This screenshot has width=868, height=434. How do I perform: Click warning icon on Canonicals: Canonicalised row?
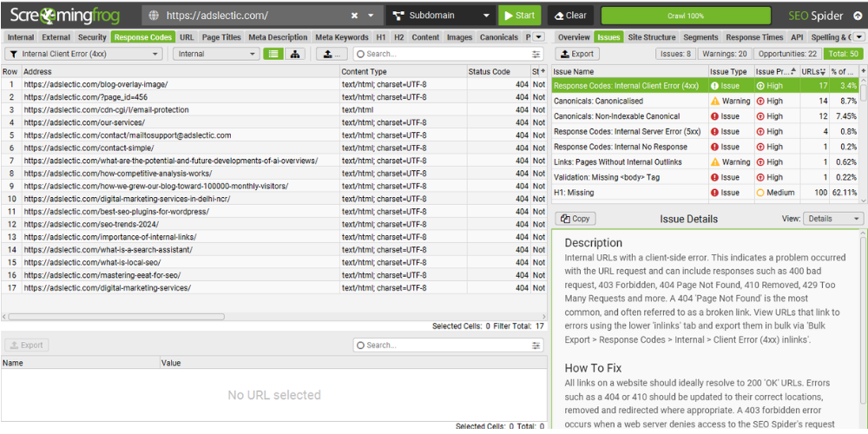coord(715,102)
